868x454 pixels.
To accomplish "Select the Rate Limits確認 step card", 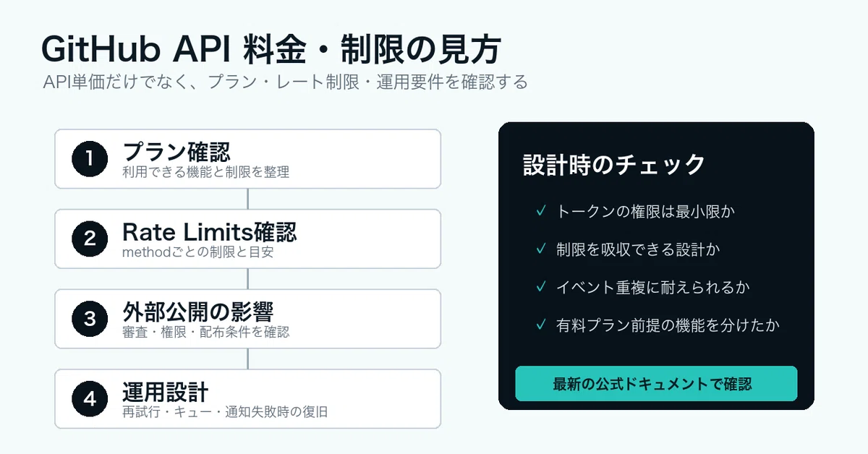I will click(247, 239).
